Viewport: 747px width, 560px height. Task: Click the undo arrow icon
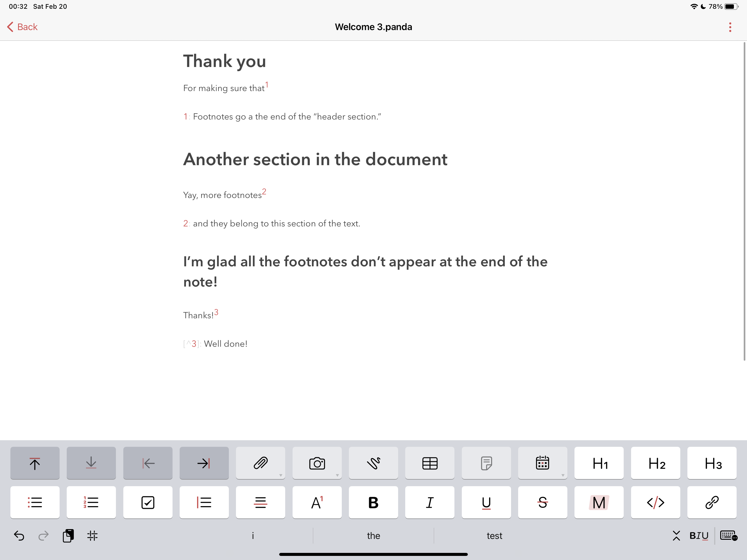[x=19, y=536]
